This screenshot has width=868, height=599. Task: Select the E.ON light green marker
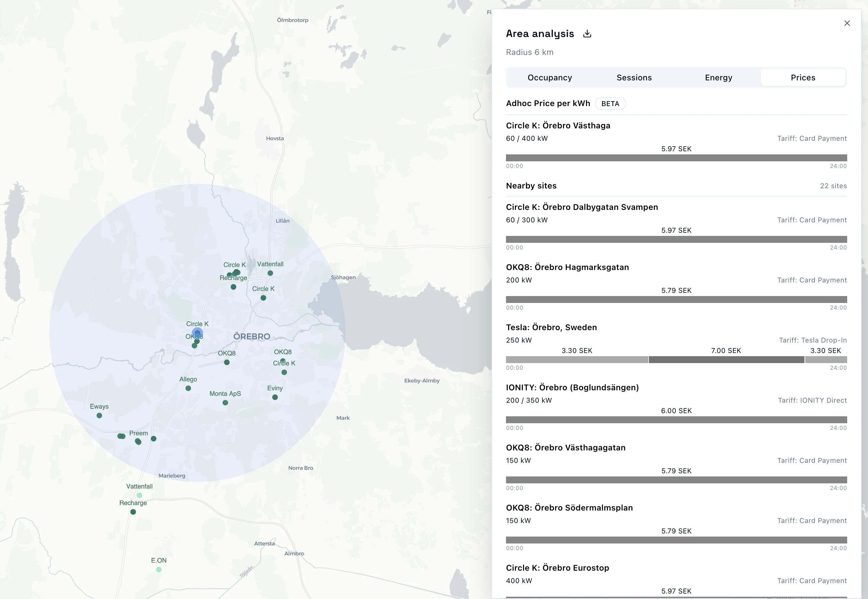tap(159, 570)
